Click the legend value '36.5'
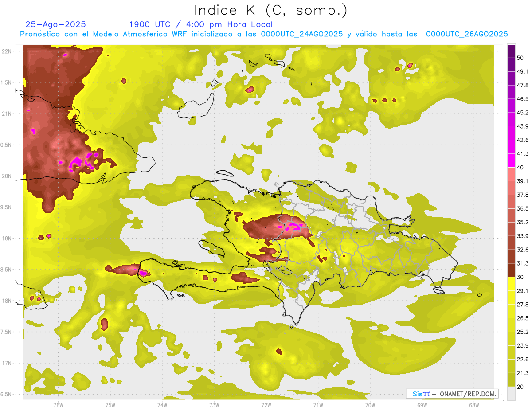Image resolution: width=532 pixels, height=411 pixels. coord(522,209)
